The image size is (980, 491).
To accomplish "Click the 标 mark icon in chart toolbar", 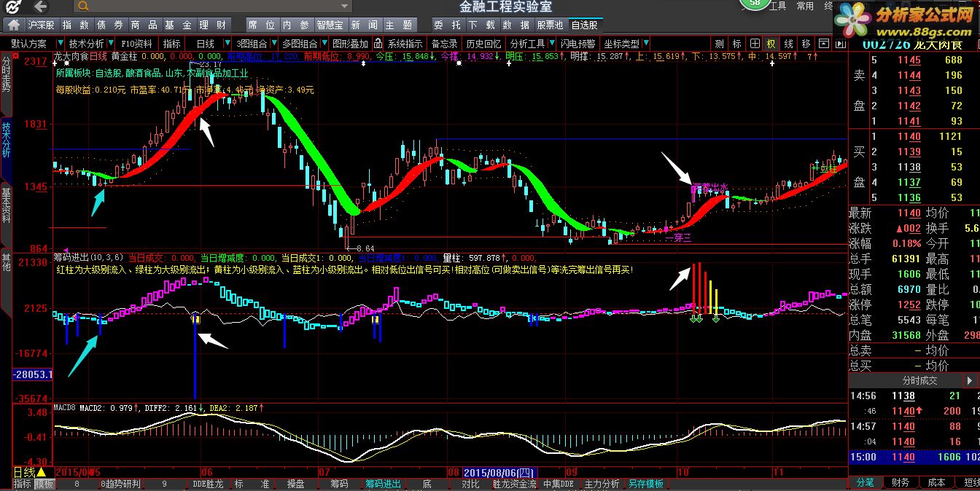I will pos(736,44).
